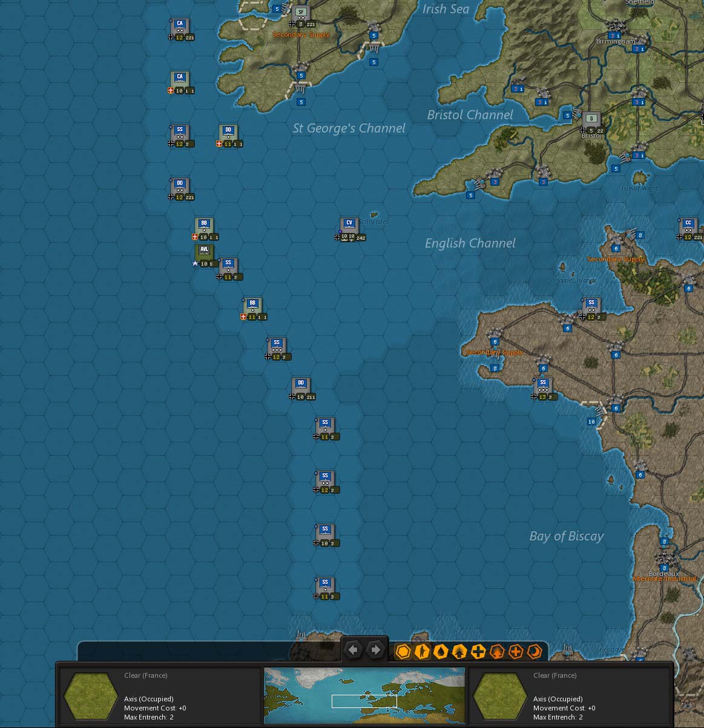Select the British CA cruiser strength 10
Viewport: 704px width, 728px height.
tap(180, 81)
